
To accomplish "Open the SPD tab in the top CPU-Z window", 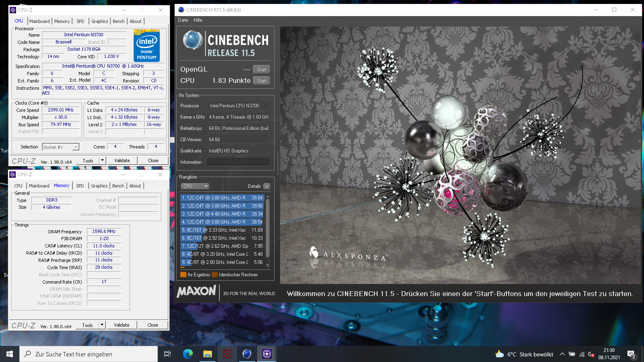I will (x=80, y=21).
